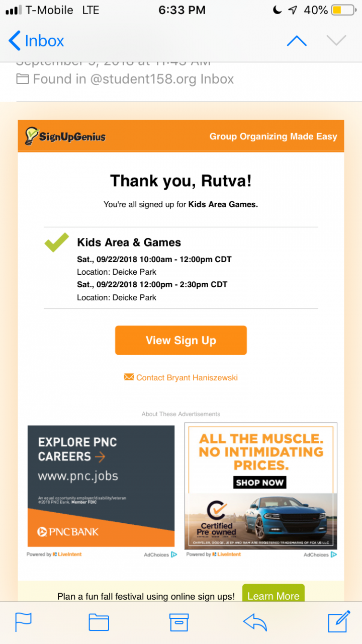Tap the Found in student158.org Inbox folder
Screen dimensions: 362x644
pos(125,79)
